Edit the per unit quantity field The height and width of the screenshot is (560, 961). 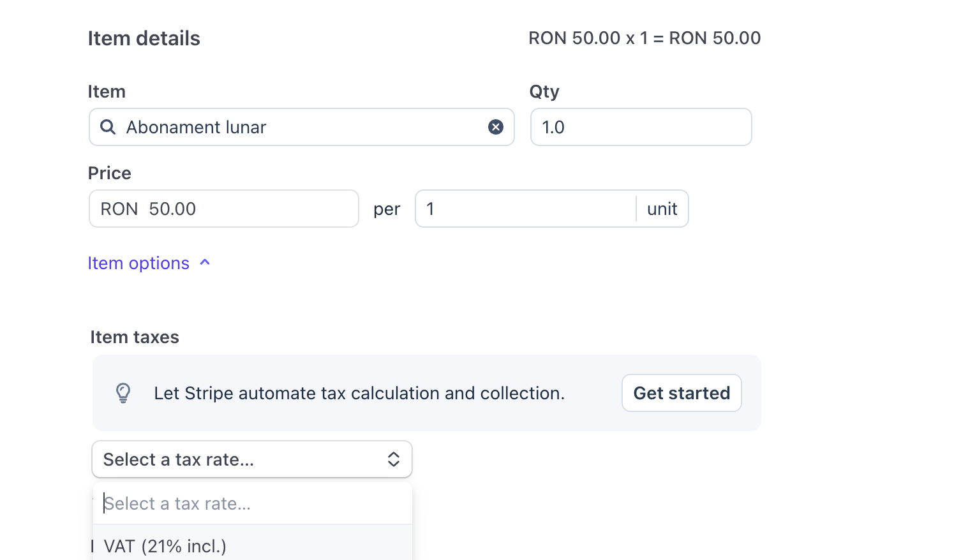coord(526,209)
